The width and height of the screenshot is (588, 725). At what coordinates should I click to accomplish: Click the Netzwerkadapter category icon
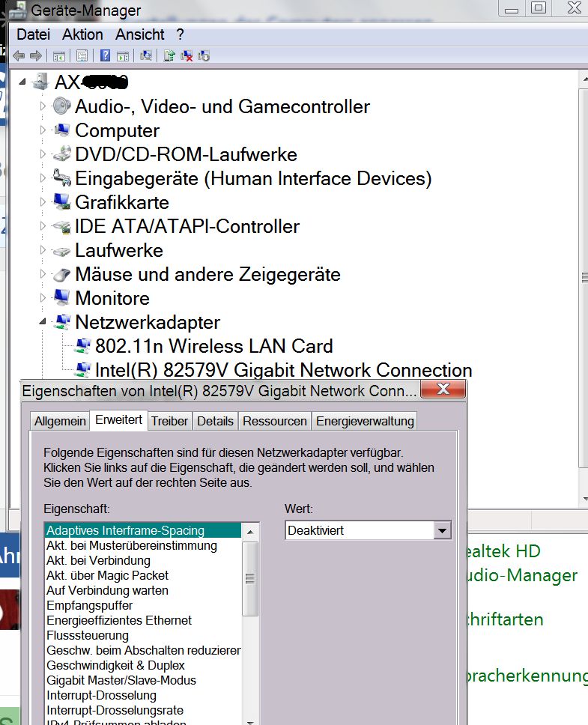pyautogui.click(x=61, y=322)
